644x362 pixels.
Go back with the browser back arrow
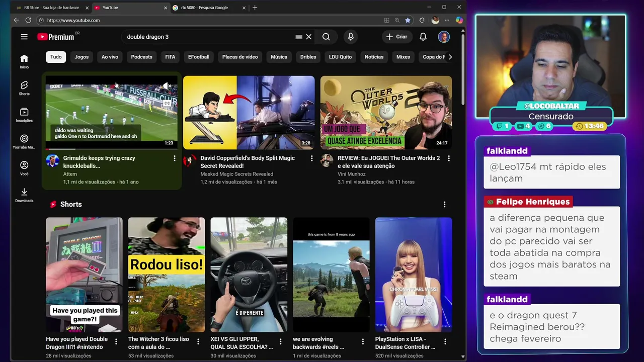point(16,20)
